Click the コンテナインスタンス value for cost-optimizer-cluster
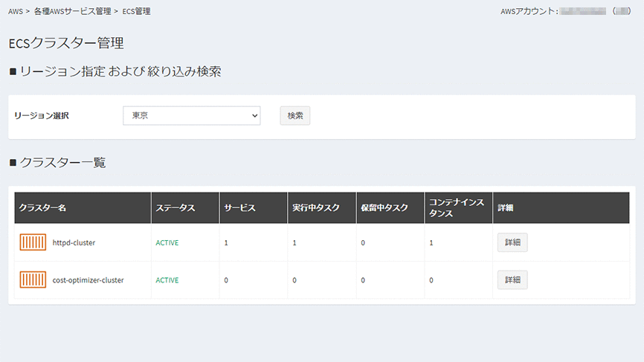Image resolution: width=644 pixels, height=362 pixels. [431, 280]
